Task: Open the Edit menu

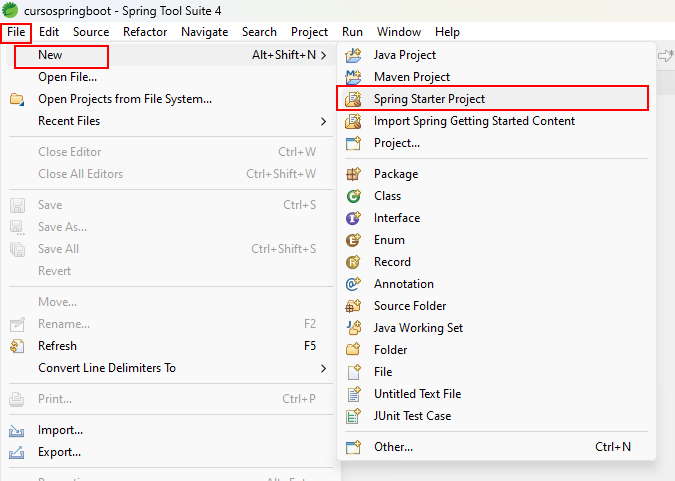Action: coord(49,32)
